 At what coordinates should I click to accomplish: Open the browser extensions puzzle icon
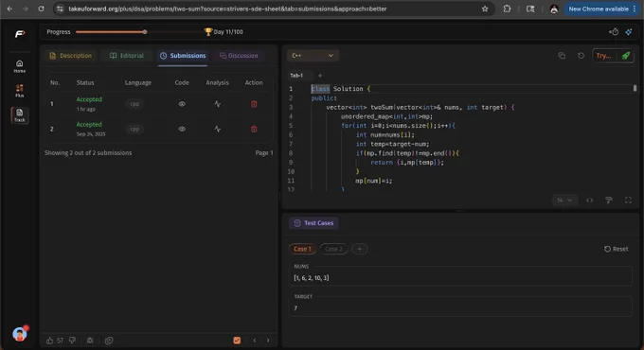point(507,9)
